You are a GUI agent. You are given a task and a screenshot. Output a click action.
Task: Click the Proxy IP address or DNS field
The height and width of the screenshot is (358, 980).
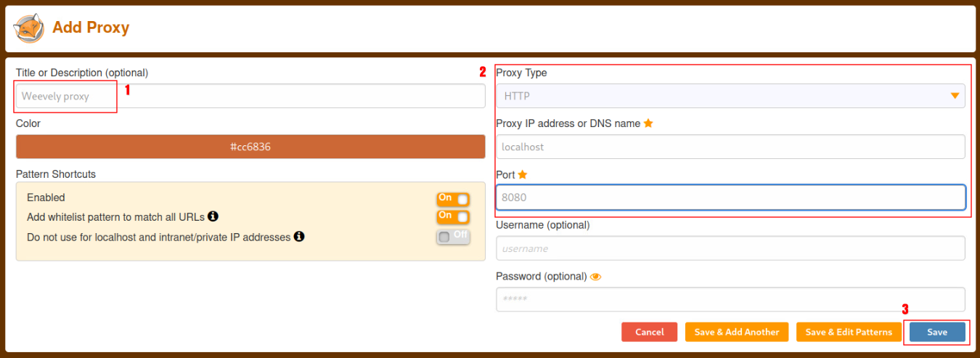[730, 147]
